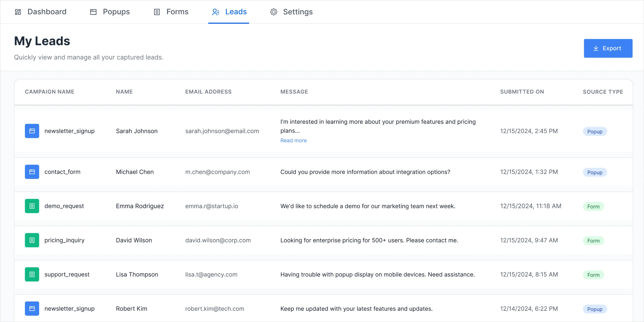Viewport: 644px width, 322px height.
Task: Click the name Michael Chen
Action: point(135,172)
